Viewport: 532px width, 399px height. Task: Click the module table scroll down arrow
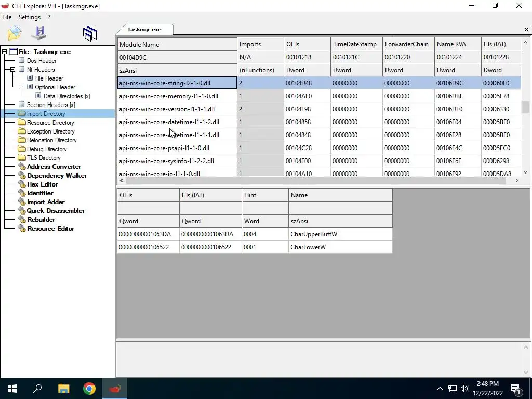525,171
